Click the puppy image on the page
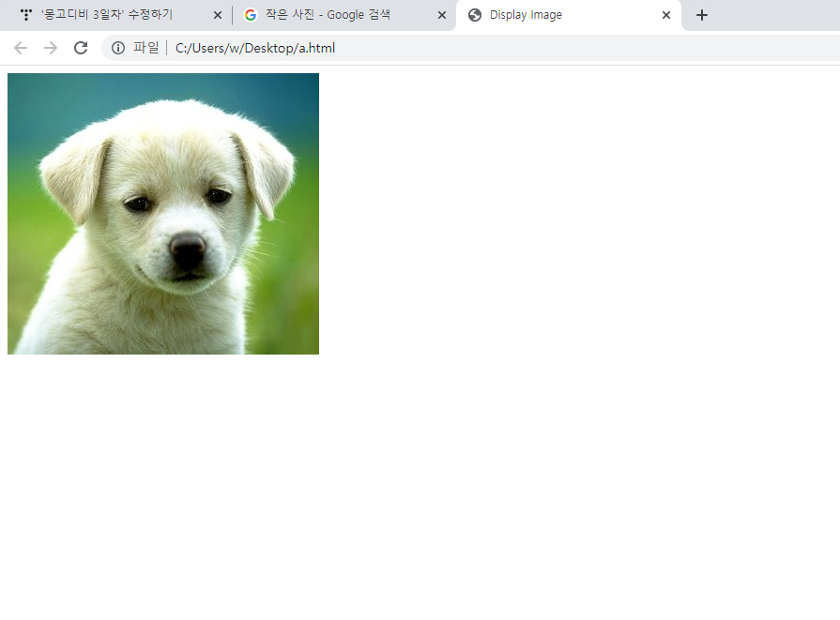This screenshot has width=840, height=620. (x=163, y=214)
